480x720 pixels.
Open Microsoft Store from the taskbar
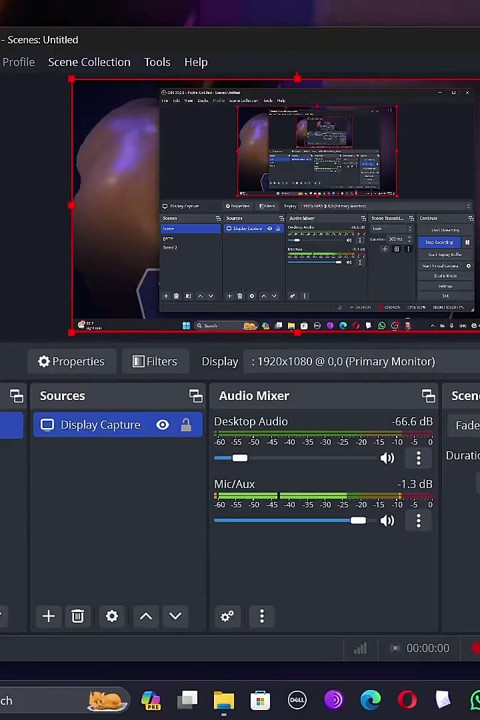260,700
